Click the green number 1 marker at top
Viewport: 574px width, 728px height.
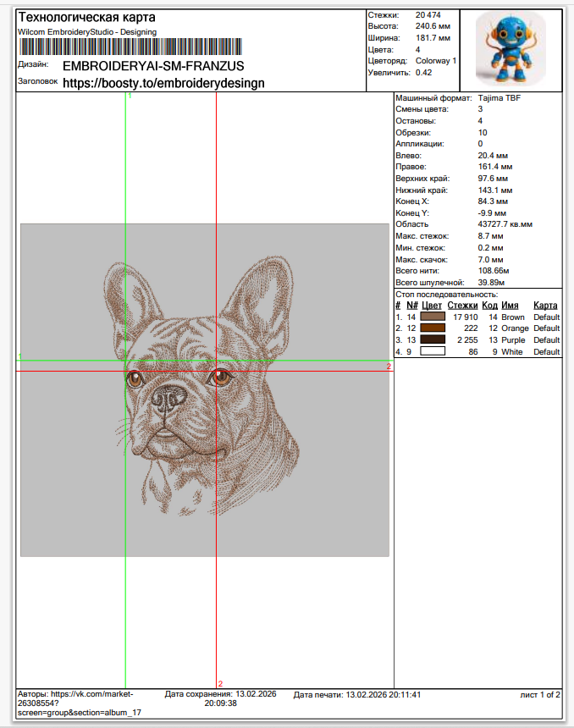tap(129, 97)
